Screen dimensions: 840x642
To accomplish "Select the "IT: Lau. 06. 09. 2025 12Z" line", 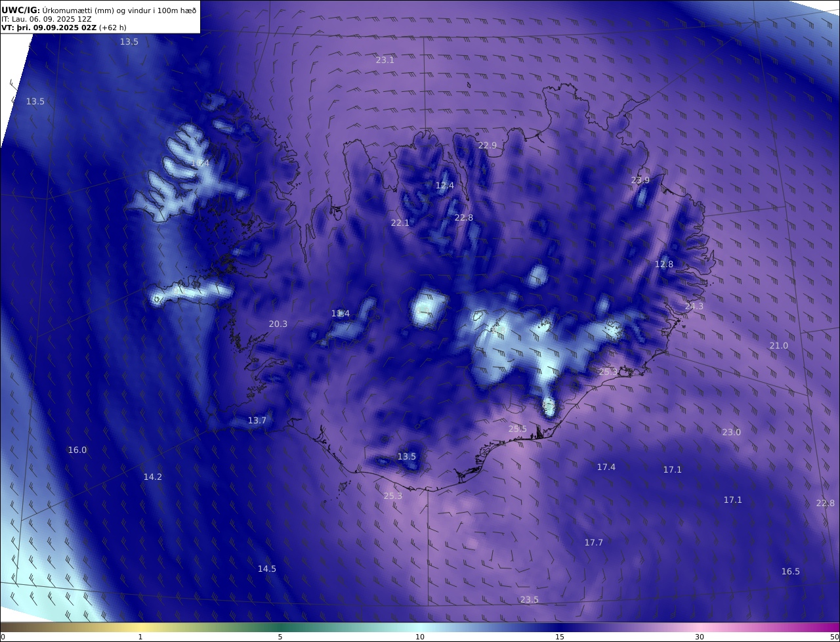I will coord(47,20).
